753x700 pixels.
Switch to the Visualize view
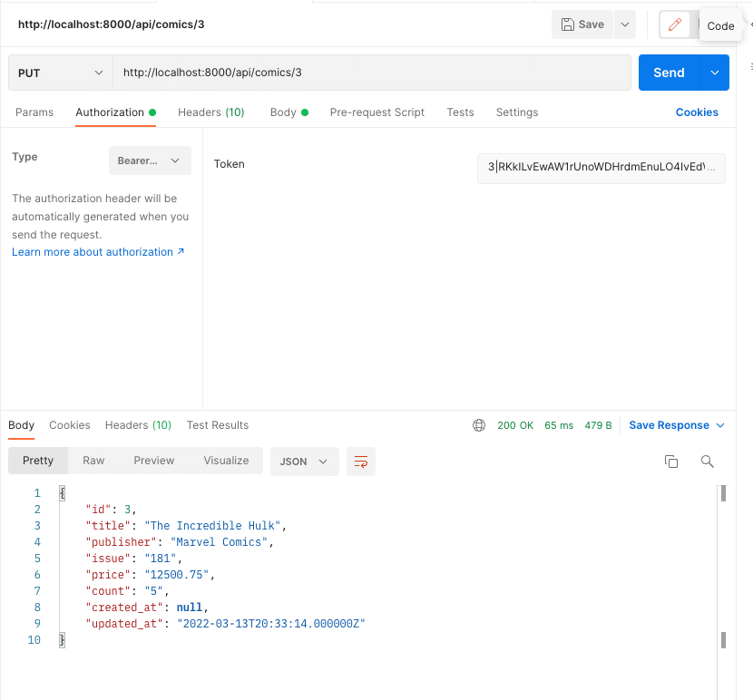pos(226,461)
